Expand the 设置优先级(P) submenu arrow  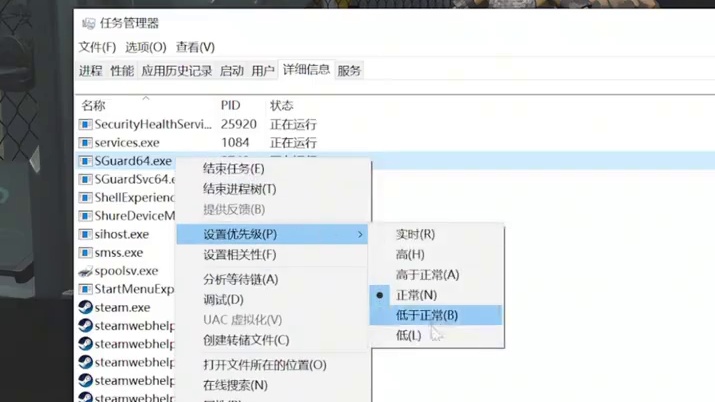point(360,234)
